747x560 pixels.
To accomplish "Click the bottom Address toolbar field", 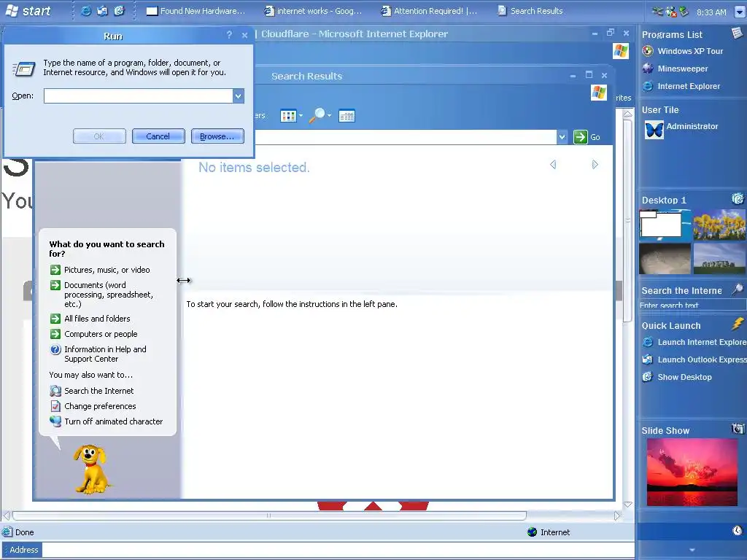I will pyautogui.click(x=338, y=550).
